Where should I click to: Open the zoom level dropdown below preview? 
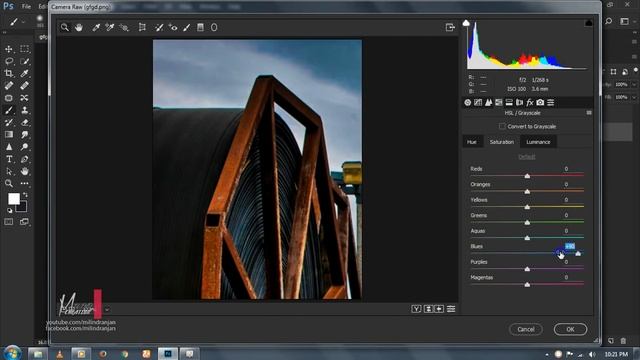107,309
